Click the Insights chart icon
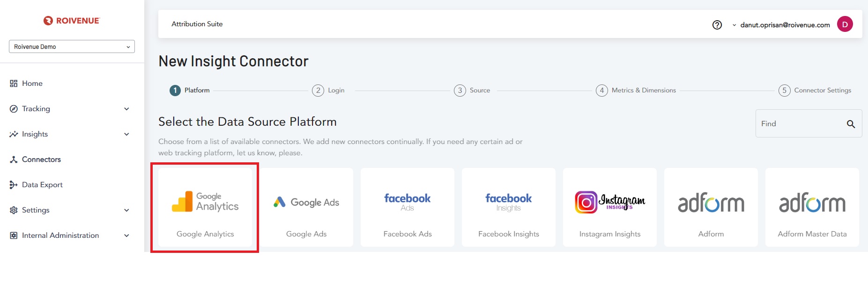 point(14,134)
